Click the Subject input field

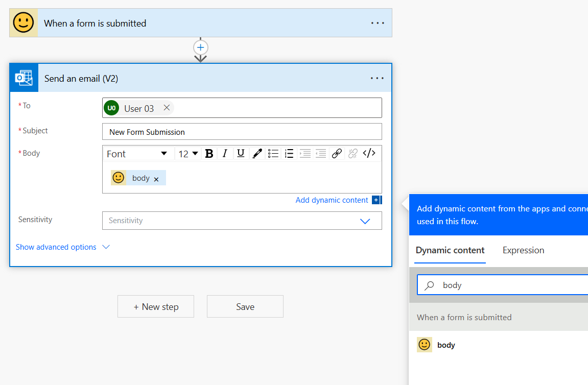tap(242, 132)
